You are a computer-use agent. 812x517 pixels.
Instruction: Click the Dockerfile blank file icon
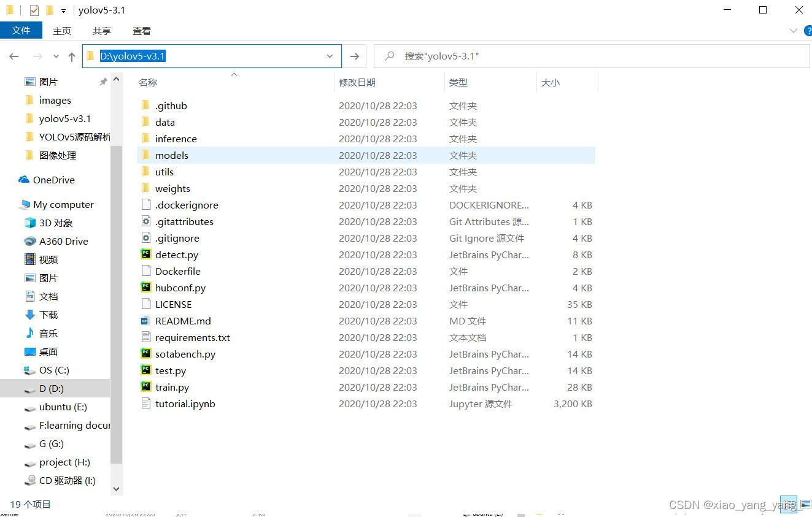coord(145,271)
